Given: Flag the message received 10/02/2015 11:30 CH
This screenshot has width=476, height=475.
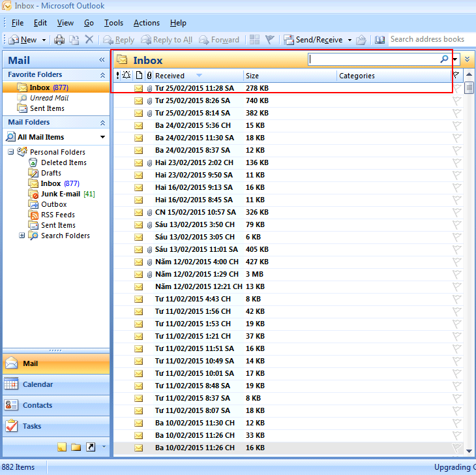Looking at the screenshot, I should point(456,423).
